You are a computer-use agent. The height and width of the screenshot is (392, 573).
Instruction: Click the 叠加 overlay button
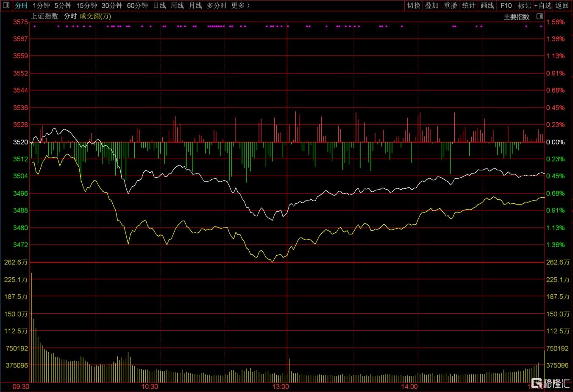coord(432,6)
